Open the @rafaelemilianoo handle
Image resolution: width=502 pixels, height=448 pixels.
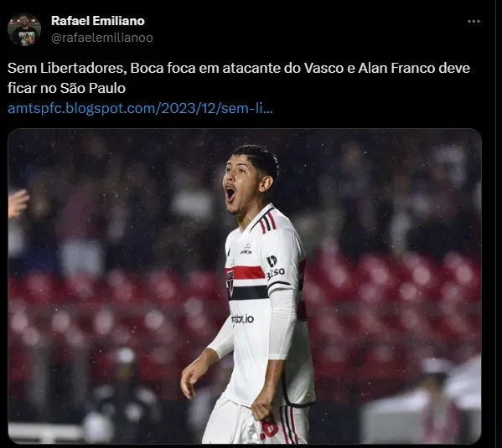click(101, 38)
